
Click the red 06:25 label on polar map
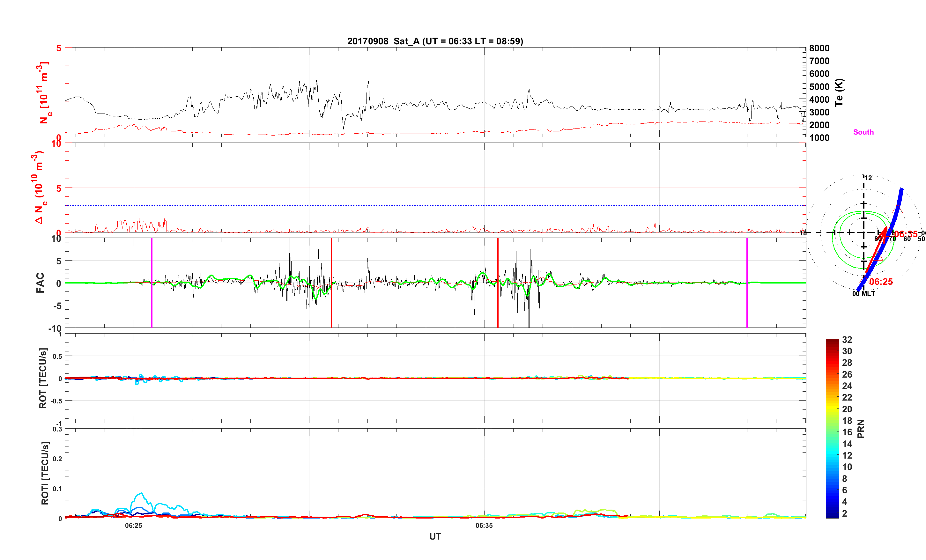coord(881,282)
